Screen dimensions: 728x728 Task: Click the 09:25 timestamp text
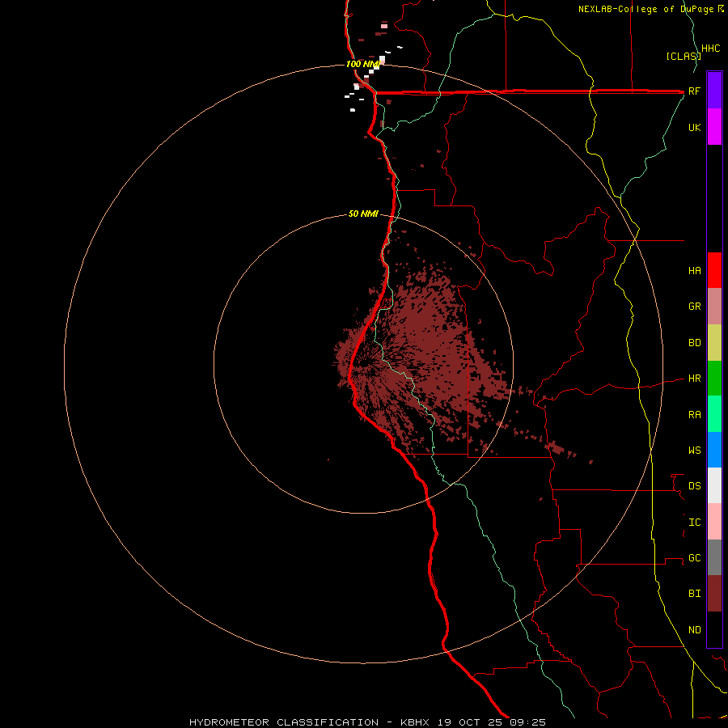click(529, 722)
